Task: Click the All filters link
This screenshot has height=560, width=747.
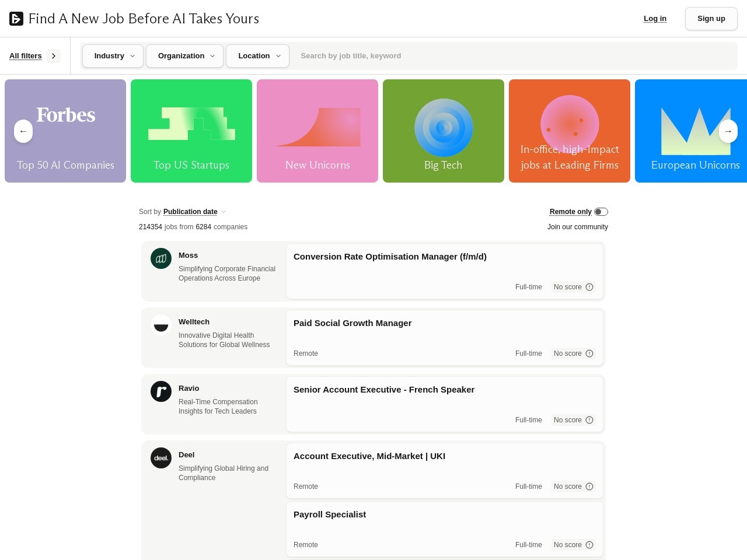Action: (26, 56)
